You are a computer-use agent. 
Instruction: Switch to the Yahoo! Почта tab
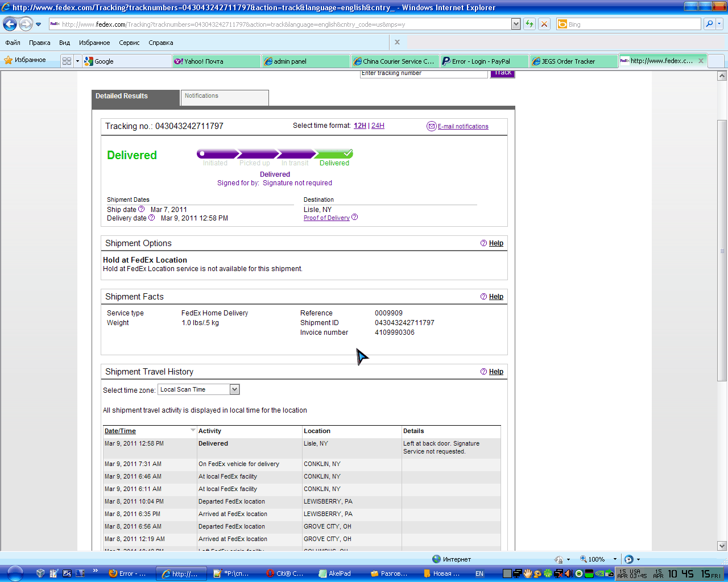[x=216, y=61]
